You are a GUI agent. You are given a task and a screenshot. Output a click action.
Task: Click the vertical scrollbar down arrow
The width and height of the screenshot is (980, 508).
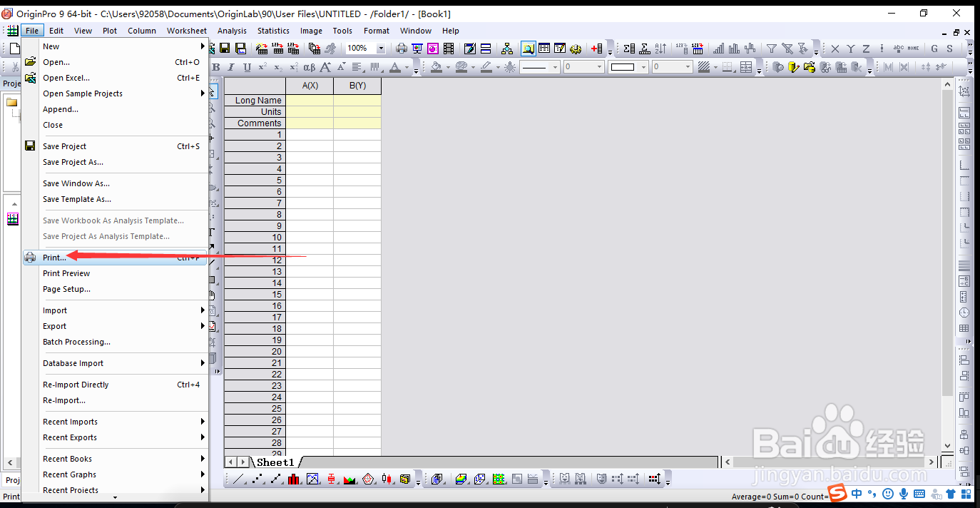[948, 446]
